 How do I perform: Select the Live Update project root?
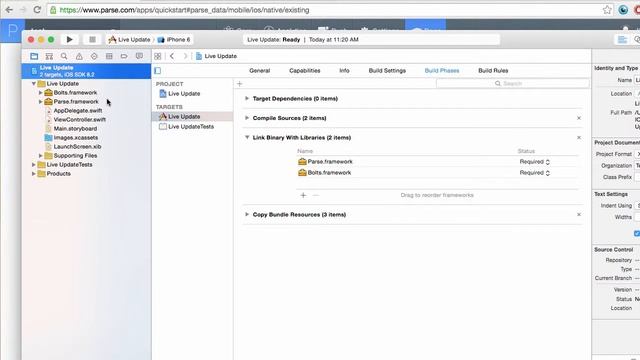point(86,71)
